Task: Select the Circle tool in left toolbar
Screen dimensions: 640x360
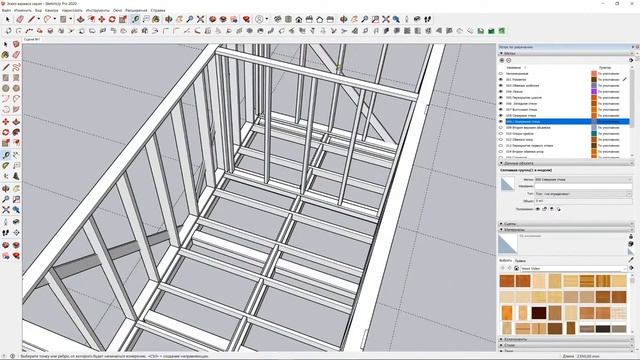Action: pos(6,88)
